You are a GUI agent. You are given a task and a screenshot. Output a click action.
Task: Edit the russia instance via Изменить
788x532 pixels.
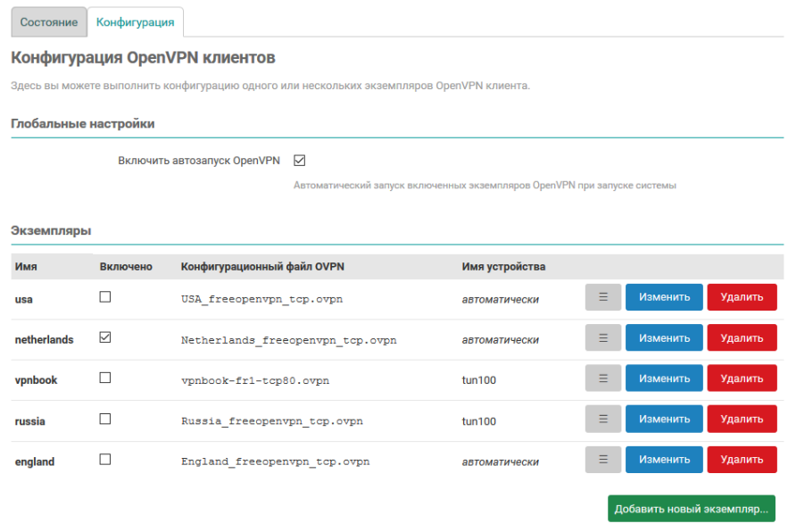(664, 419)
